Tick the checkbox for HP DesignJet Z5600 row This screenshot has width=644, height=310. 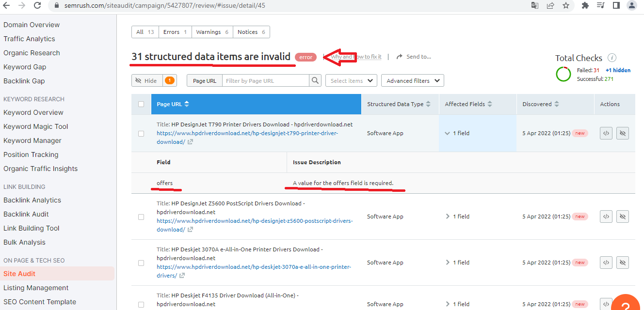coord(141,217)
